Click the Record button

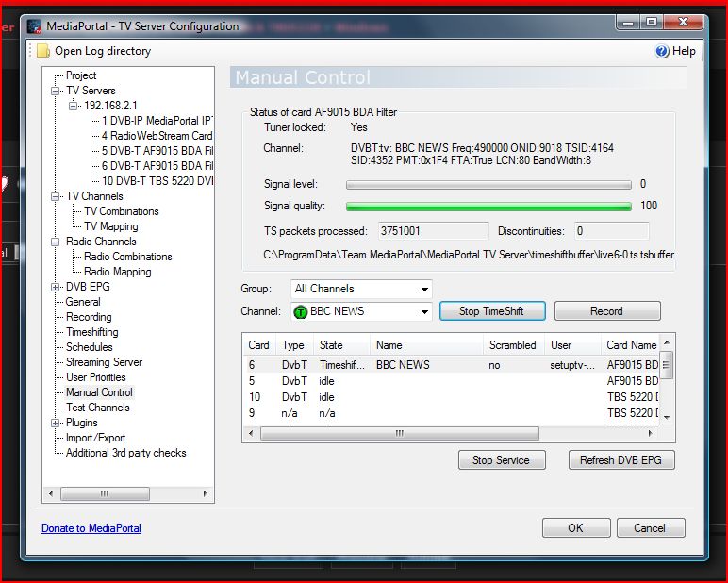pos(607,311)
